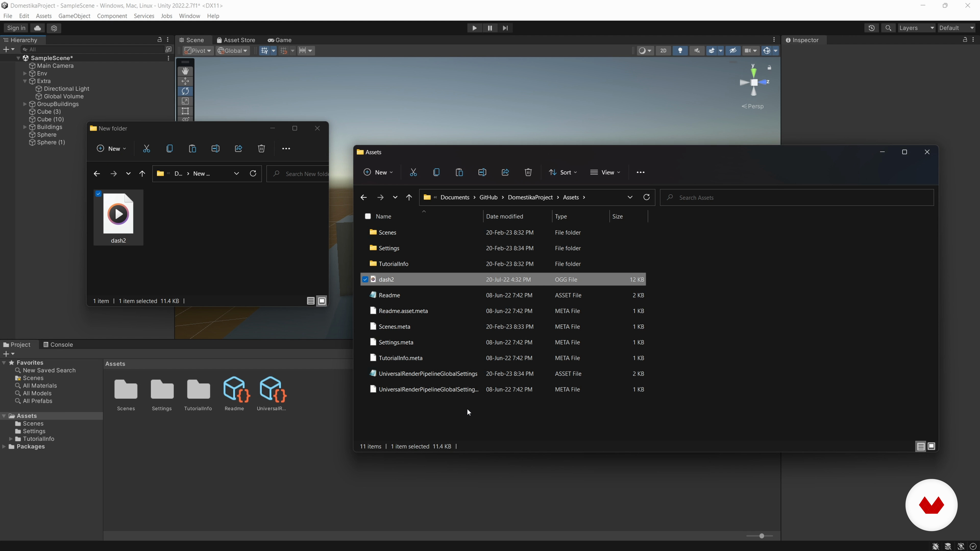The image size is (980, 551).
Task: Switch New folder window to details view
Action: pos(311,301)
